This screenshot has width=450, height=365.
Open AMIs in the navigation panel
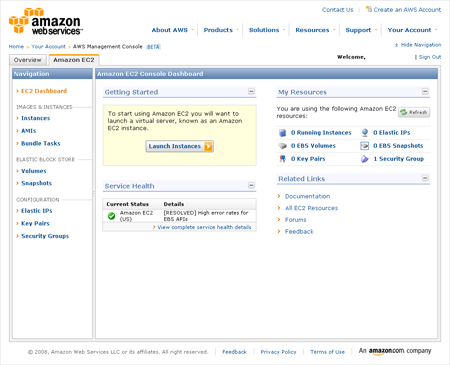click(x=28, y=131)
